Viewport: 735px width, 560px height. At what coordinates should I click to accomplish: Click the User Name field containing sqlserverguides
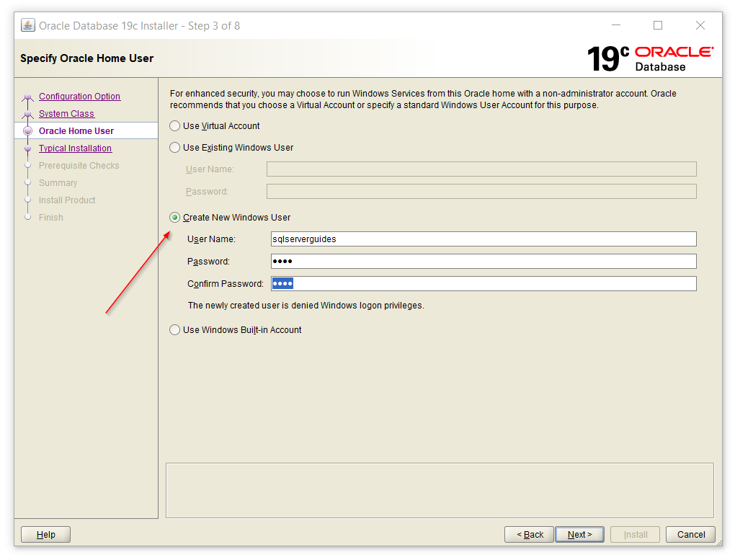pyautogui.click(x=483, y=239)
